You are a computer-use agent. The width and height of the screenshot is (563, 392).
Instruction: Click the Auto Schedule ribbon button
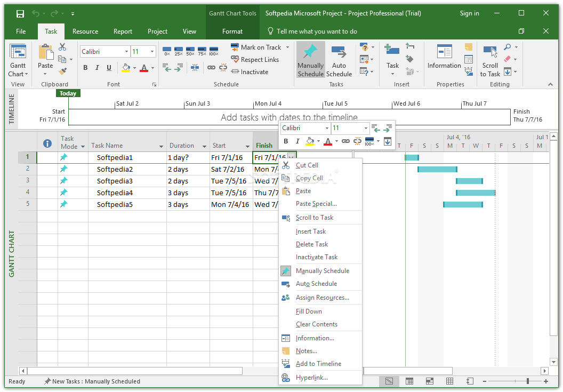tap(339, 60)
